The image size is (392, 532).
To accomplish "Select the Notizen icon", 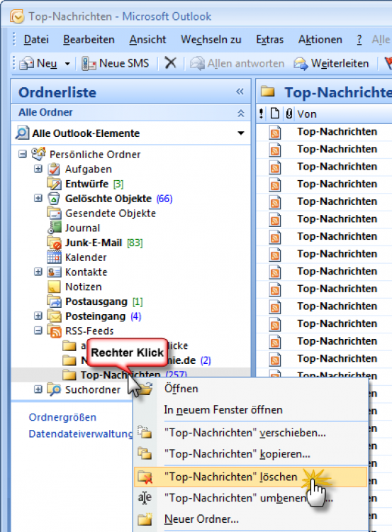I will click(x=54, y=287).
